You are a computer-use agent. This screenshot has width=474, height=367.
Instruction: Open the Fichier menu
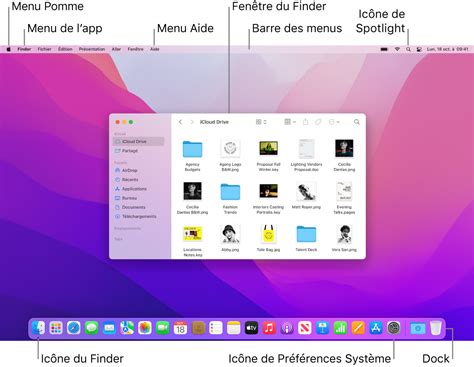click(x=44, y=49)
